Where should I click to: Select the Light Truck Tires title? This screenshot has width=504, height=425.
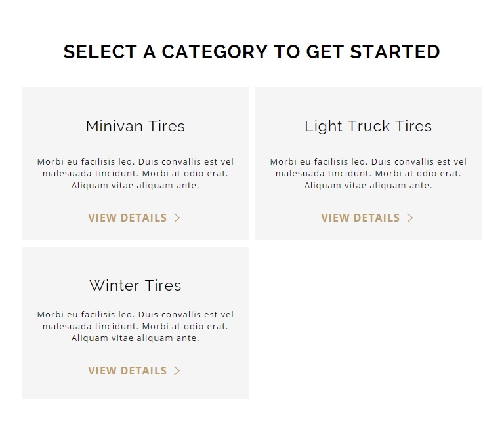pos(368,126)
